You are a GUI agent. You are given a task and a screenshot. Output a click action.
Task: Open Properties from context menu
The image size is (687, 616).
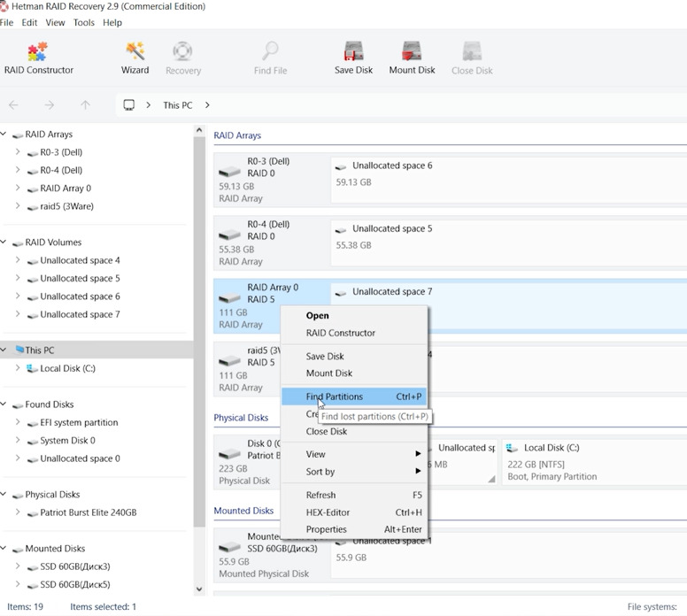click(354, 529)
